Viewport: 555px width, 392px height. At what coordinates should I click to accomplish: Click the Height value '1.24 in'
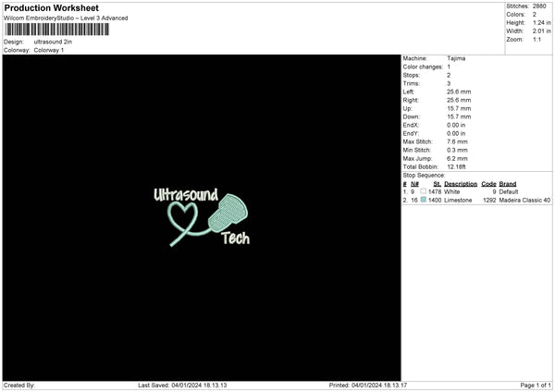[x=542, y=22]
